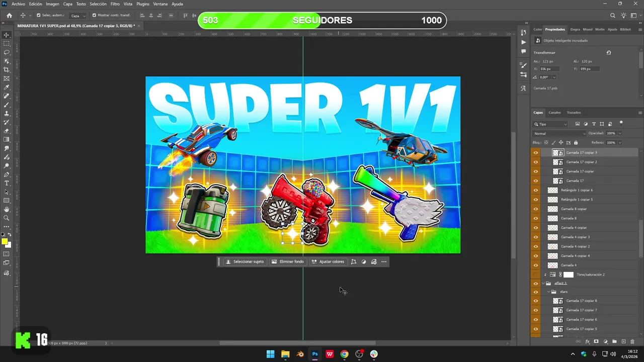
Task: Select the Gradient tool
Action: coord(7,139)
